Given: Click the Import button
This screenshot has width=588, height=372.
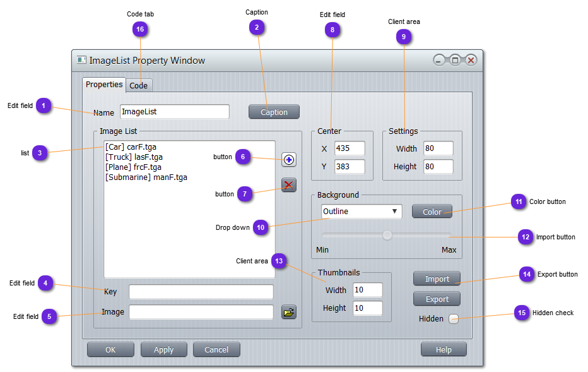Looking at the screenshot, I should tap(437, 279).
